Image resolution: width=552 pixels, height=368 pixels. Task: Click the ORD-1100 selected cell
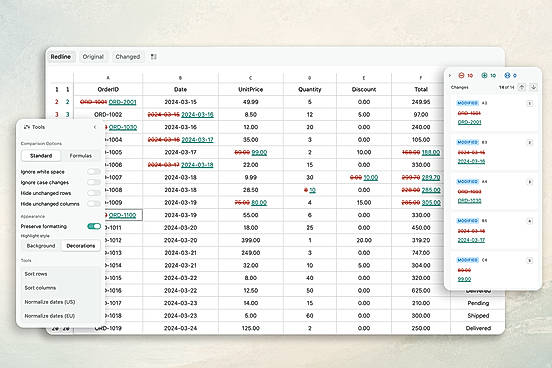pyautogui.click(x=122, y=215)
